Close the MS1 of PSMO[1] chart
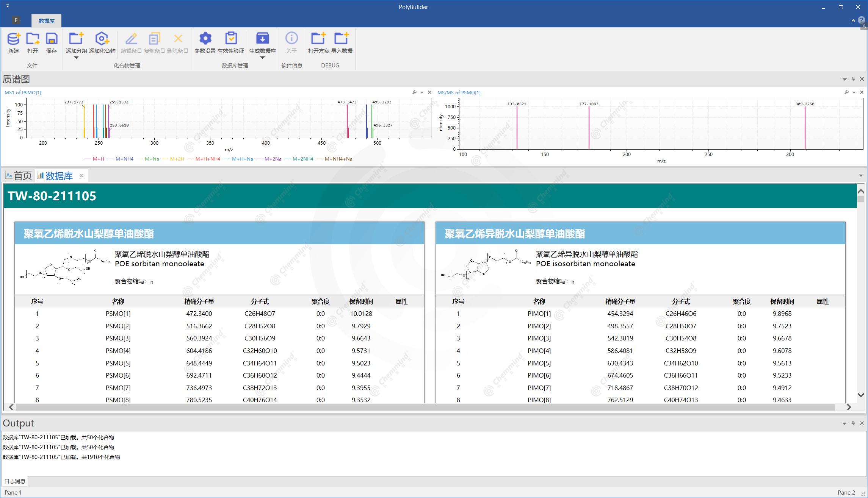The width and height of the screenshot is (868, 498). click(x=429, y=92)
